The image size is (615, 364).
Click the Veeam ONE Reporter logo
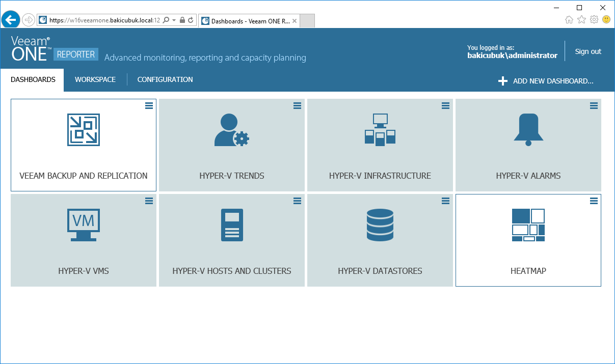pyautogui.click(x=55, y=49)
